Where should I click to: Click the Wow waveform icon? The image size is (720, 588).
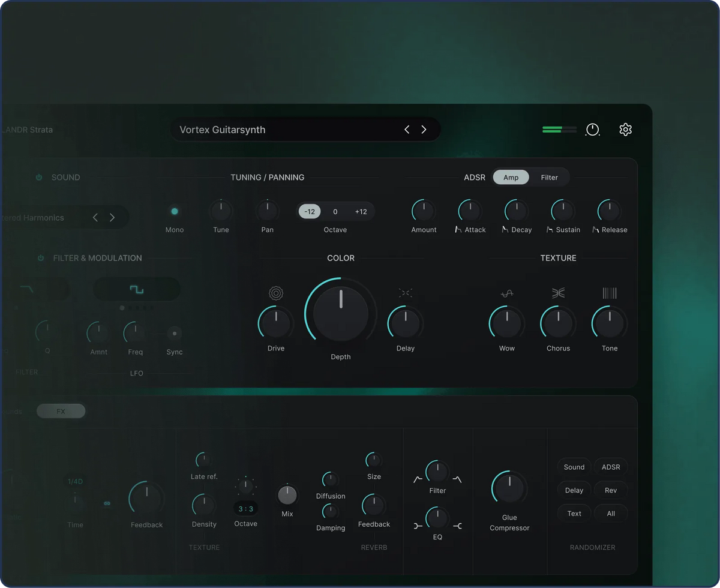tap(507, 293)
